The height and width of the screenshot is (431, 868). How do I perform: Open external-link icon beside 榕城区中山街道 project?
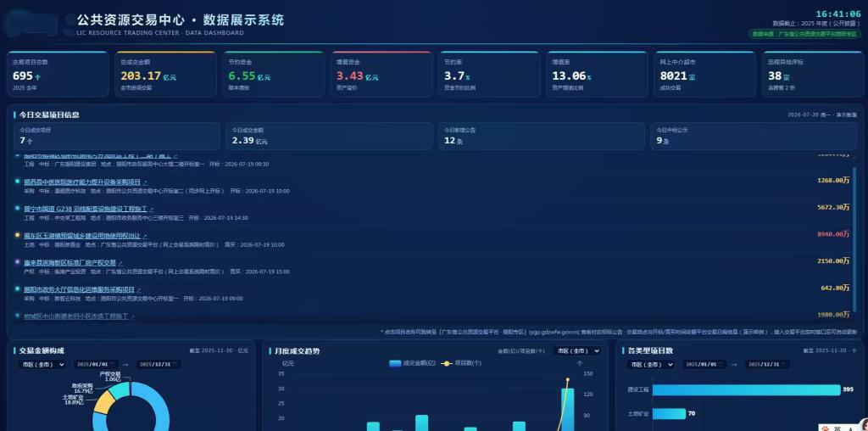133,316
